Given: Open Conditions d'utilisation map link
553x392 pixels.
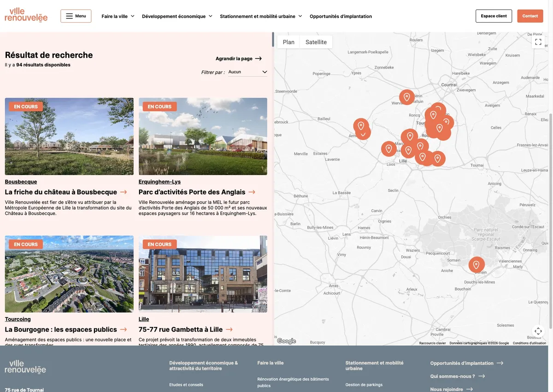Looking at the screenshot, I should (x=529, y=343).
